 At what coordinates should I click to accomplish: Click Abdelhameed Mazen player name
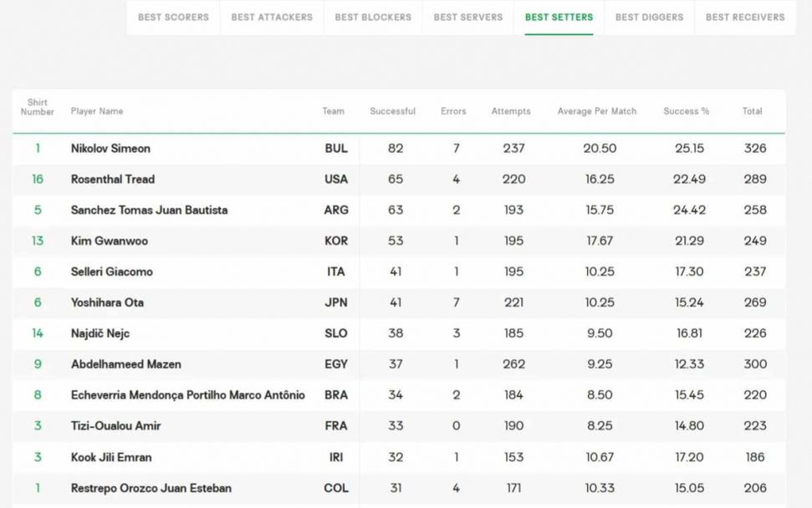click(126, 364)
